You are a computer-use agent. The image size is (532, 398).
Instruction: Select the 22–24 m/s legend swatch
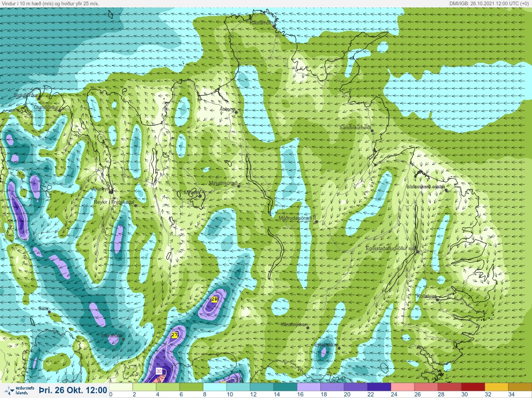tap(379, 387)
